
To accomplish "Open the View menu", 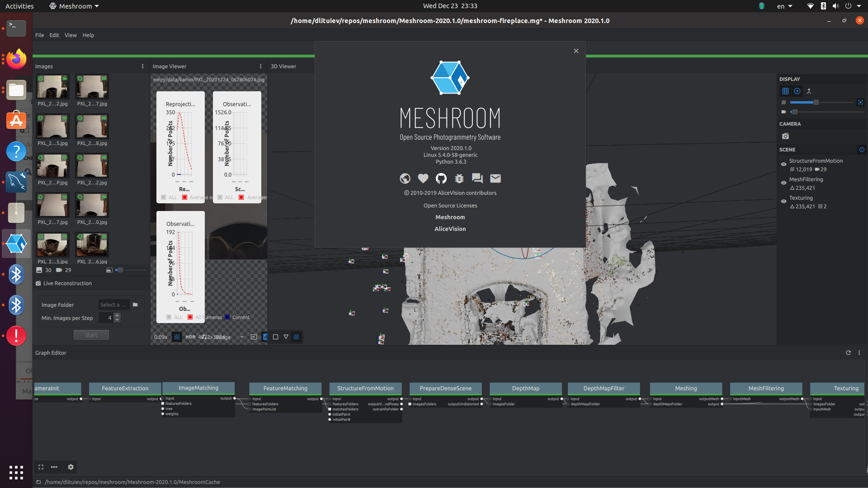I will point(71,35).
